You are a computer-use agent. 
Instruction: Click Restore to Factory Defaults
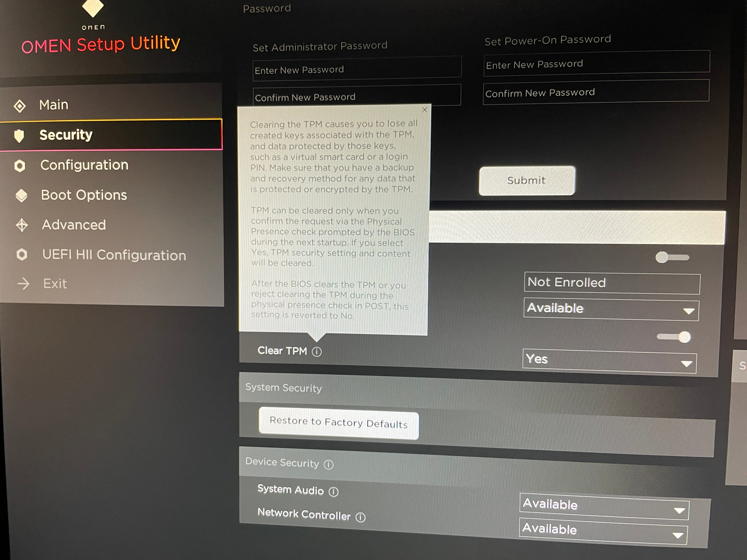339,423
